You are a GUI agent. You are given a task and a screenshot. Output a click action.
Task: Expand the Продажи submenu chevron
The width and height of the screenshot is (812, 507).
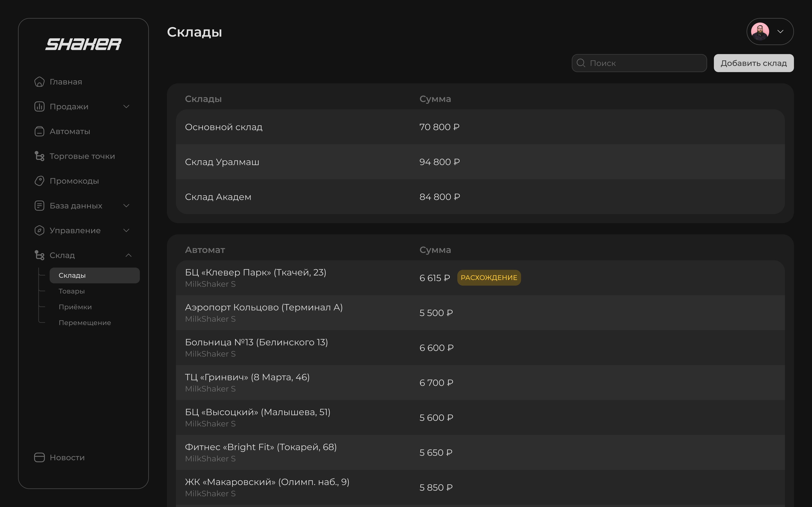pyautogui.click(x=126, y=107)
